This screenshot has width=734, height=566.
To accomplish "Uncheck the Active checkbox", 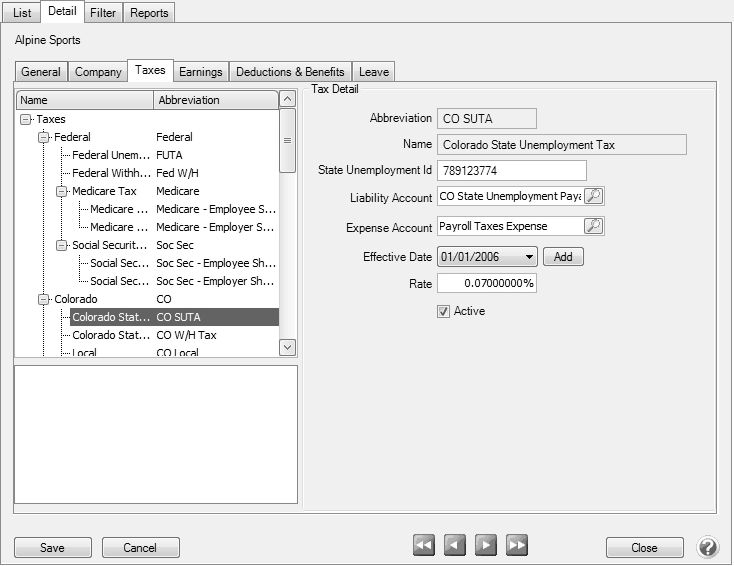I will (444, 312).
